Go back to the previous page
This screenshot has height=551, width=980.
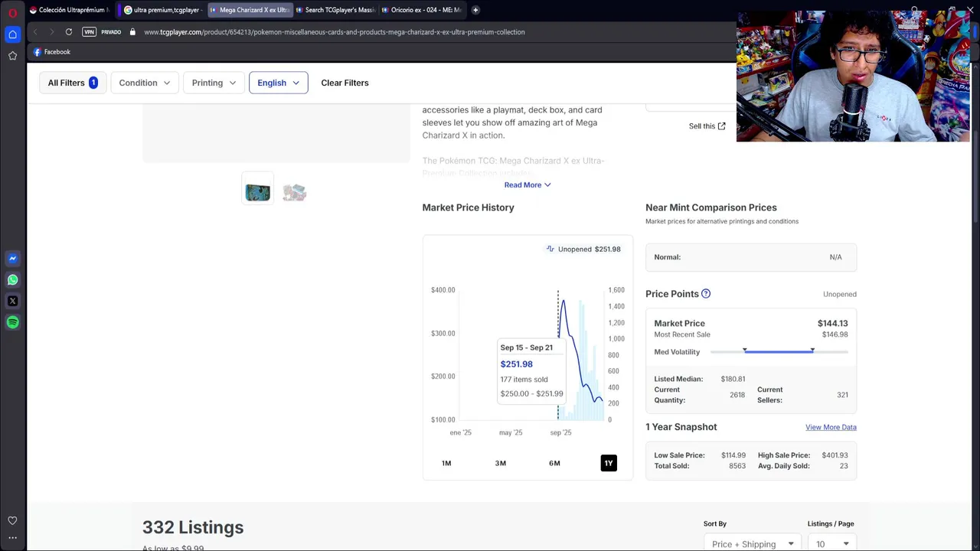tap(35, 32)
